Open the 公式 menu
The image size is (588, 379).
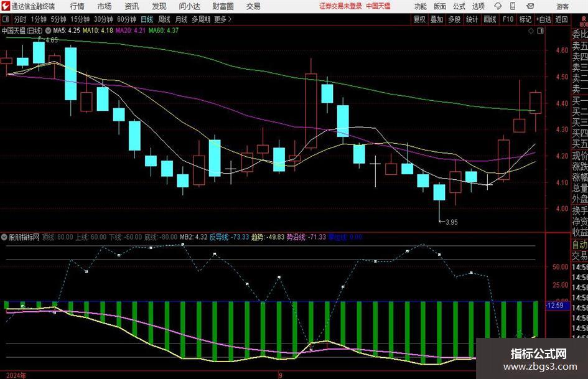pos(459,6)
